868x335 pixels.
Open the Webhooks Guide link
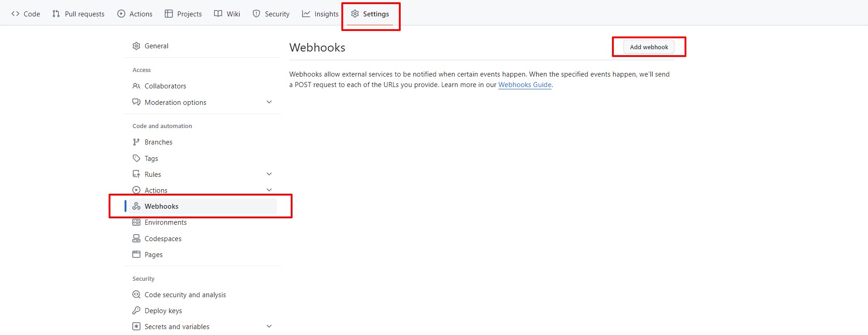pos(524,85)
